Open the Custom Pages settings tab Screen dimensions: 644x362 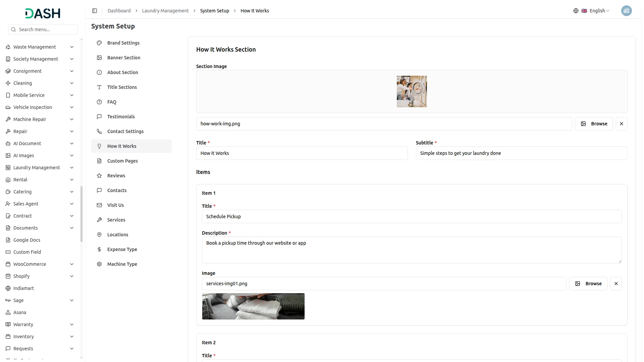pos(131,161)
